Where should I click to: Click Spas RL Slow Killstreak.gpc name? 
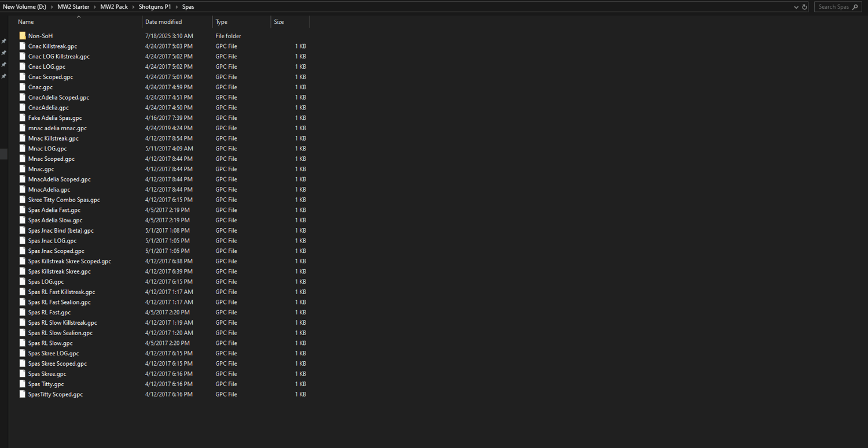click(62, 322)
